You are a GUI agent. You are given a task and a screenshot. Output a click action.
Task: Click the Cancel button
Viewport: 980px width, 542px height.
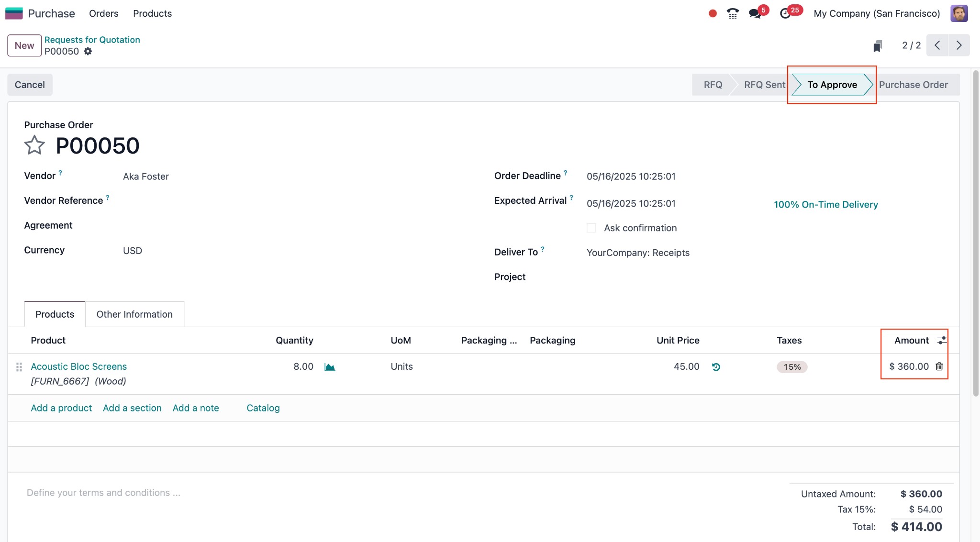30,85
